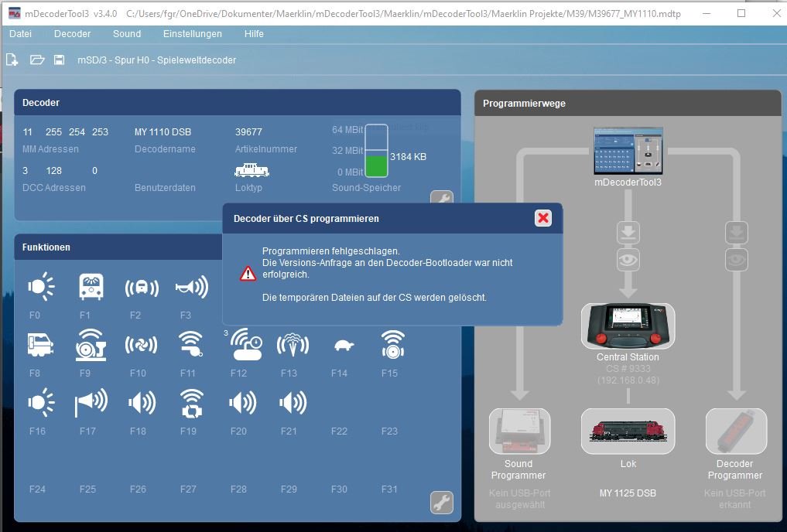The height and width of the screenshot is (532, 787).
Task: Open project using the folder toolbar icon
Action: pyautogui.click(x=37, y=60)
